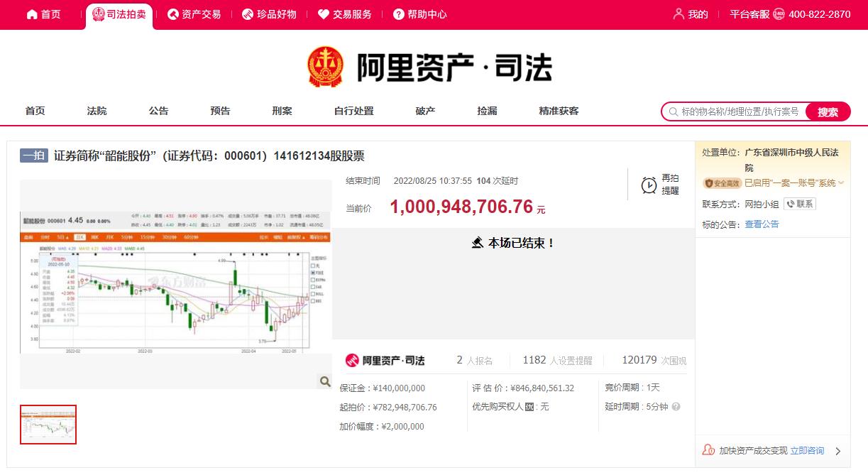Click the search magnifier icon in search box
868x475 pixels.
(672, 111)
